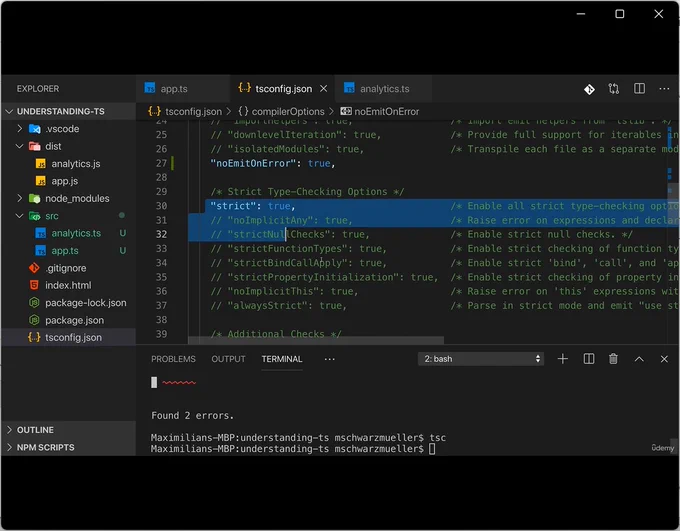Image resolution: width=680 pixels, height=531 pixels.
Task: Click the JS icon beside analytics.js
Action: pyautogui.click(x=40, y=164)
